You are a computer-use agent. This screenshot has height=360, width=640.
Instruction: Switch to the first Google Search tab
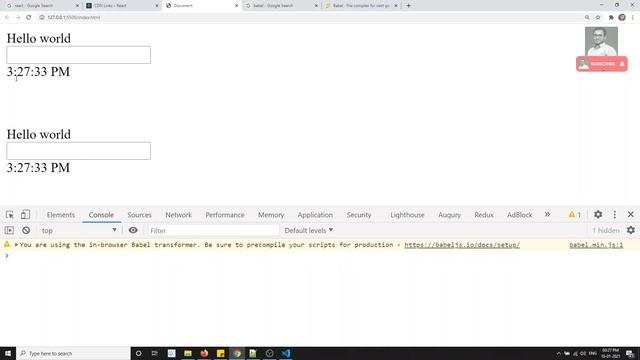pos(42,6)
